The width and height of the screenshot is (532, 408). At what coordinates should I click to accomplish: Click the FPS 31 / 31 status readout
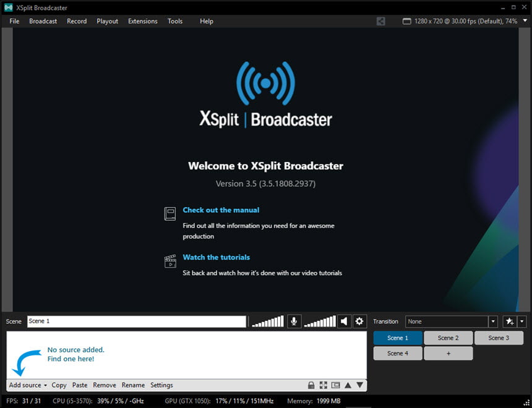click(x=24, y=401)
